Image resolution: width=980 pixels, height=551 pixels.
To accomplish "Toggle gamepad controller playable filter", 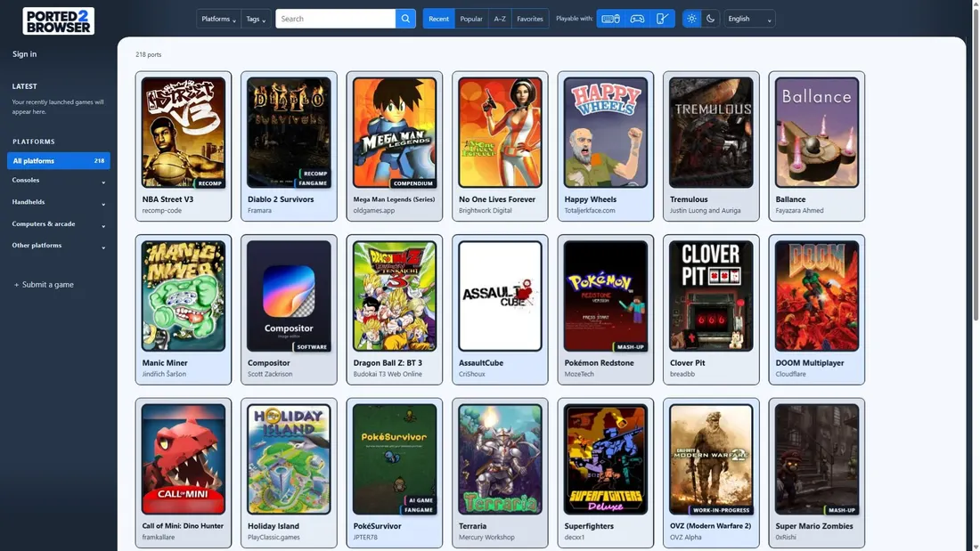I will pyautogui.click(x=637, y=19).
